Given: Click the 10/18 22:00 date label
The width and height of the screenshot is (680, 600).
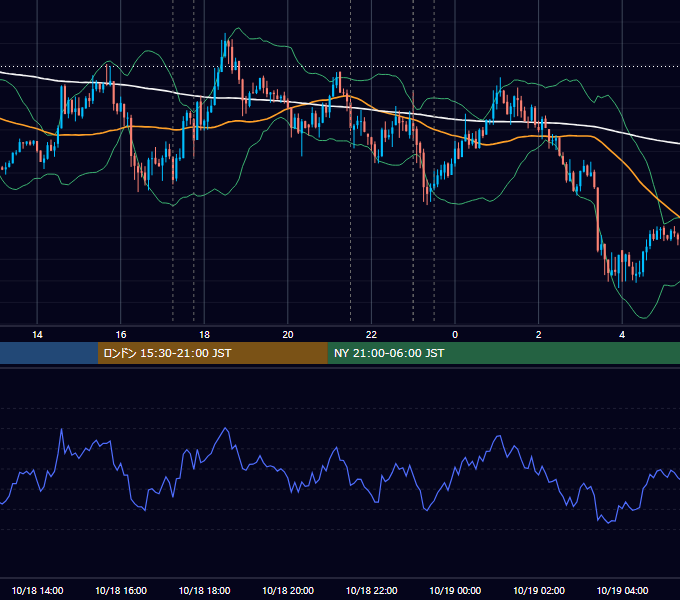Looking at the screenshot, I should (x=371, y=590).
